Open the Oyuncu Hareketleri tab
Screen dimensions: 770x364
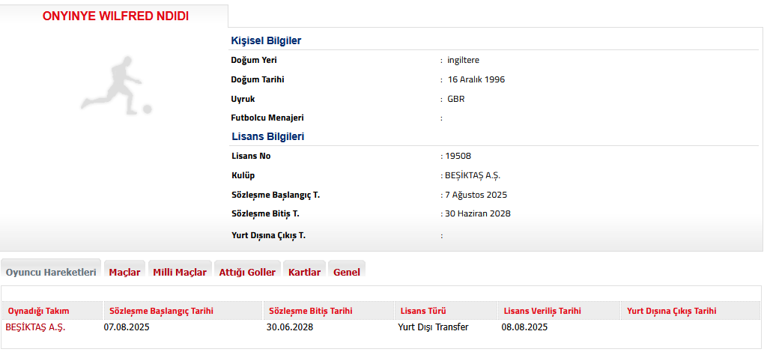51,272
